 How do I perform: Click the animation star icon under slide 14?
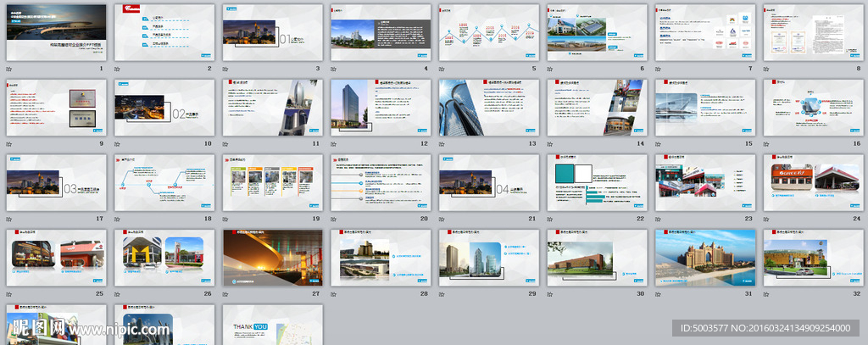pos(550,143)
